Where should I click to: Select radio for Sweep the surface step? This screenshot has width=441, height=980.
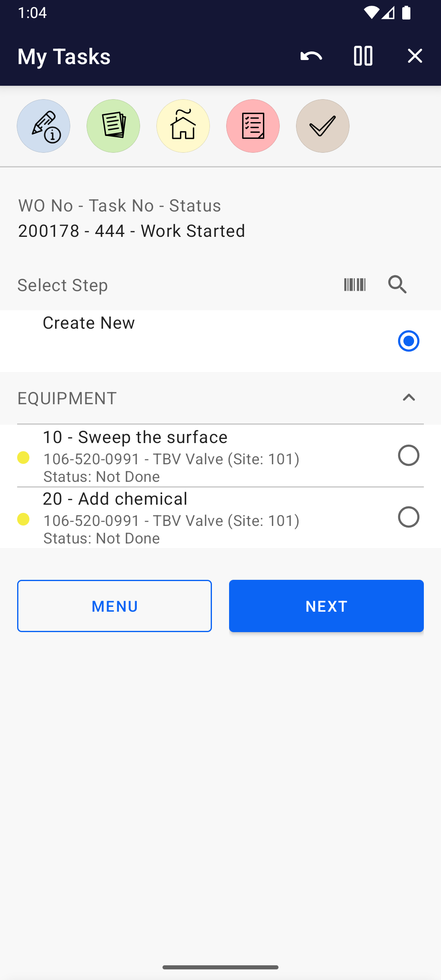coord(408,455)
